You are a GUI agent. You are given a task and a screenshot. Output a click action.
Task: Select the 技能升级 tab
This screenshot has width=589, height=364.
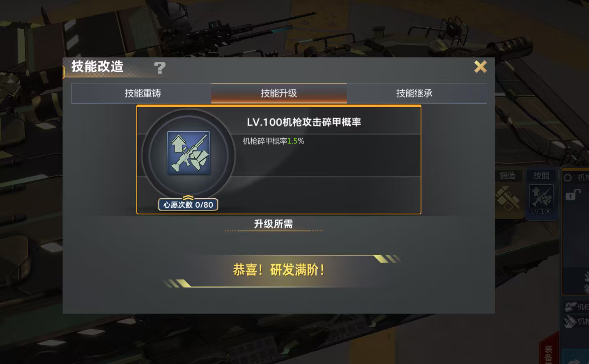pyautogui.click(x=279, y=93)
